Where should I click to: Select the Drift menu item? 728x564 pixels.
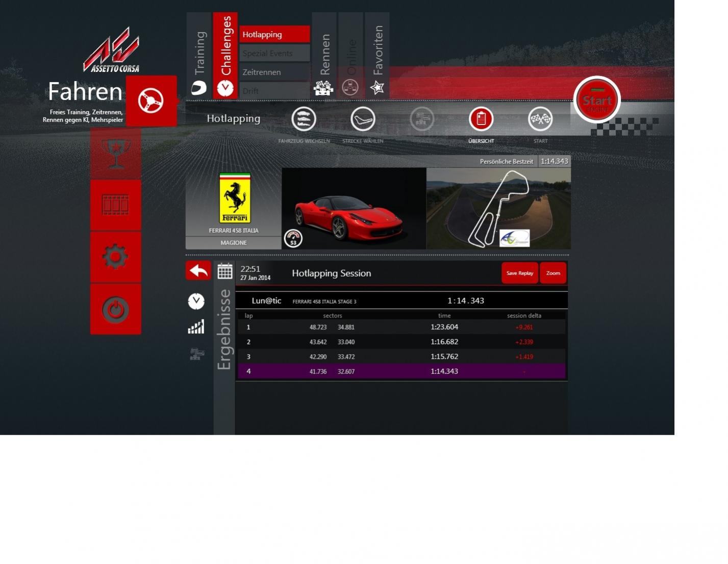tap(274, 90)
